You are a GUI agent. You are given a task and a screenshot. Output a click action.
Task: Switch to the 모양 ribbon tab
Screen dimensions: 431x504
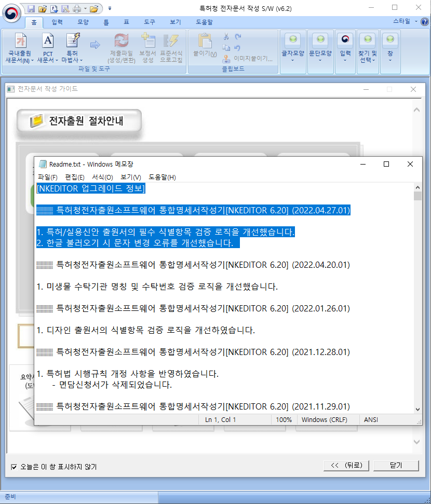(83, 22)
